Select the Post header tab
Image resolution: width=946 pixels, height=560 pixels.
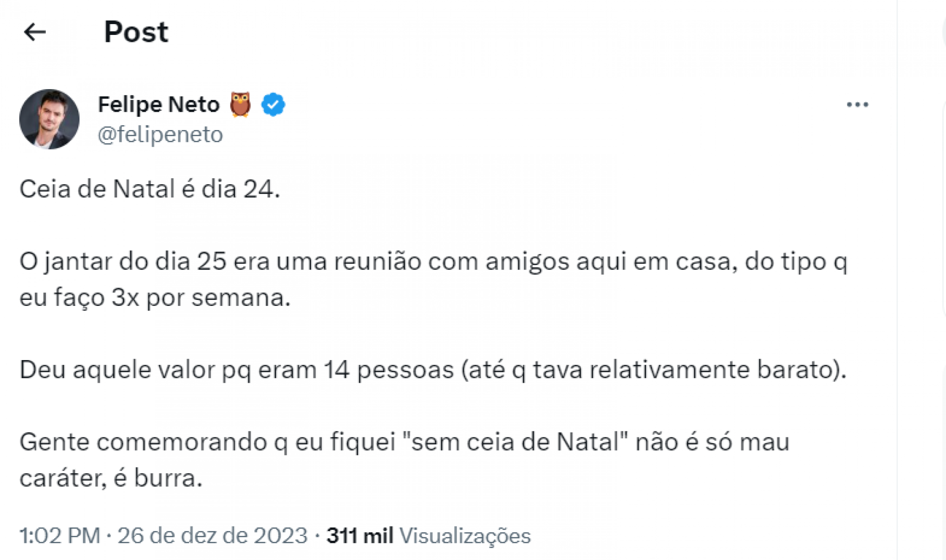coord(136,31)
